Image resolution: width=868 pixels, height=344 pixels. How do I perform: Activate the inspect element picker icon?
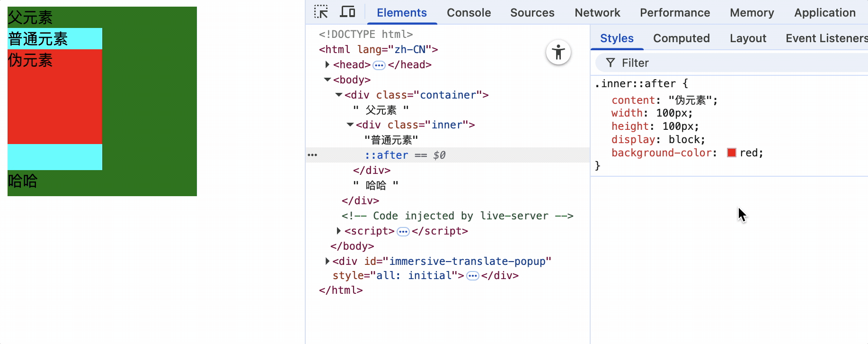(321, 12)
